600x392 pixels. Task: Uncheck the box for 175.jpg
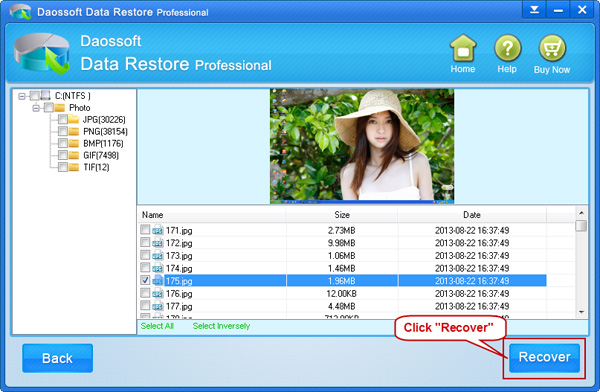[x=145, y=280]
